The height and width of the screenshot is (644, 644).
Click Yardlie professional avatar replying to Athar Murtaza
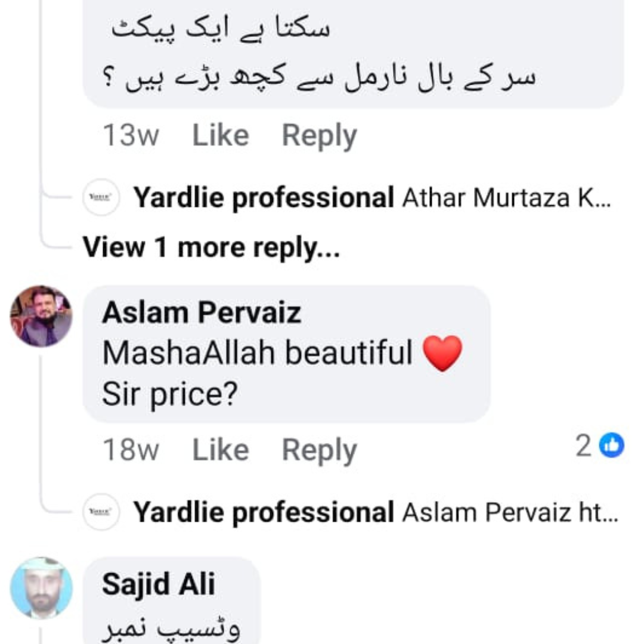[x=101, y=197]
